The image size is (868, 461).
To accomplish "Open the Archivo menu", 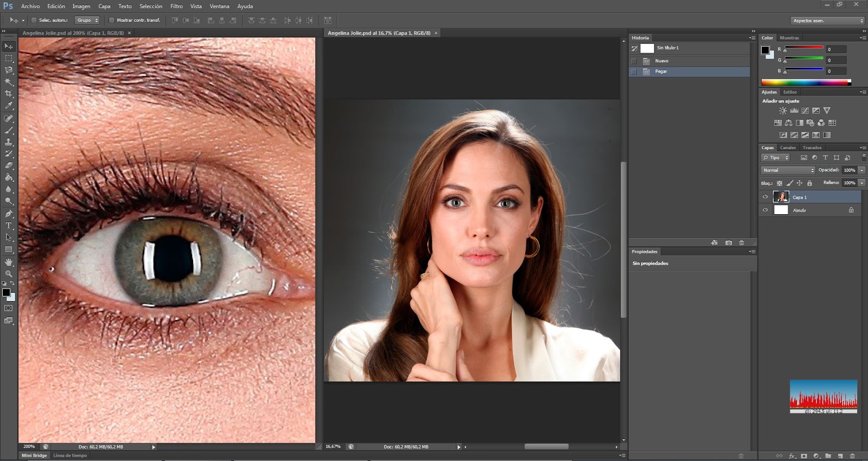I will (30, 7).
